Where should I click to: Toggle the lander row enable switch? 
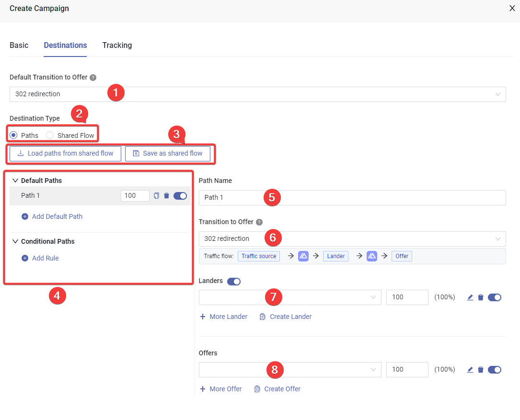coord(495,297)
